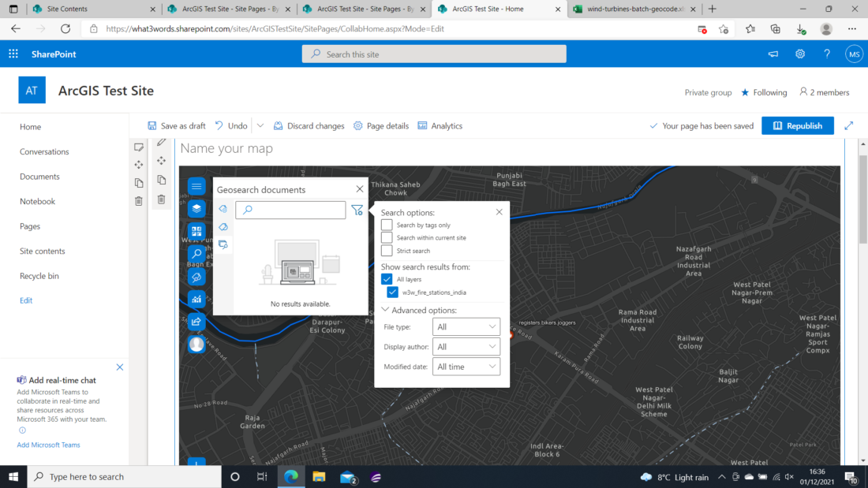Open the map share tool
The image size is (868, 488).
point(196,322)
